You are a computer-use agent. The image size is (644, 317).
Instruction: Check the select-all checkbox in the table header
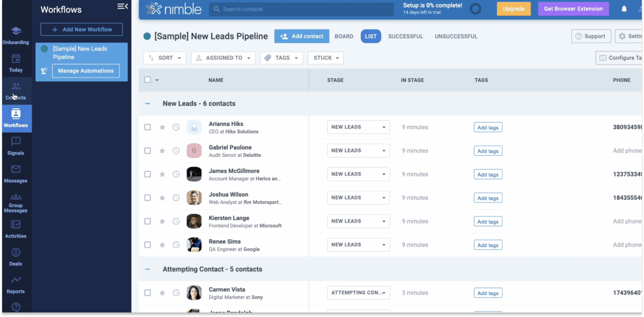[x=148, y=80]
